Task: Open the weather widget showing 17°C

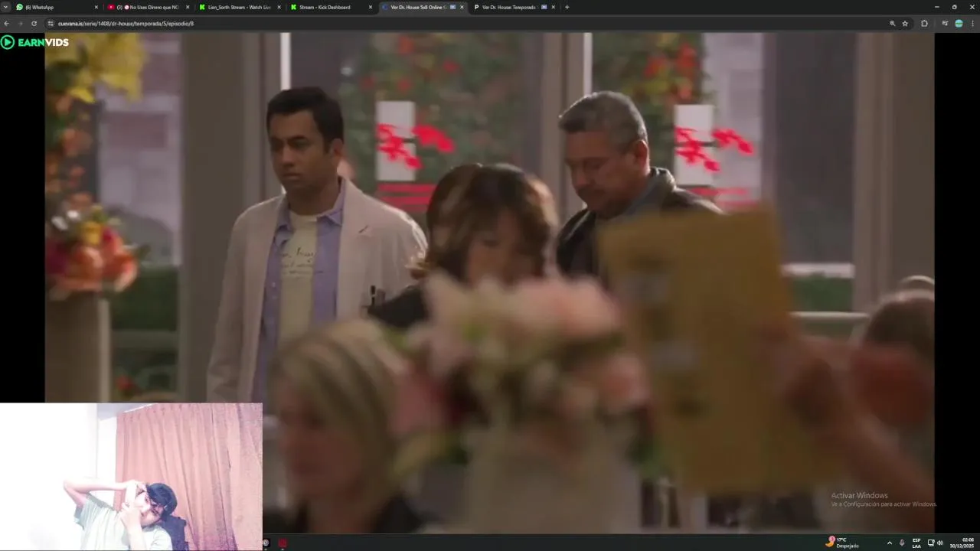Action: [x=842, y=542]
